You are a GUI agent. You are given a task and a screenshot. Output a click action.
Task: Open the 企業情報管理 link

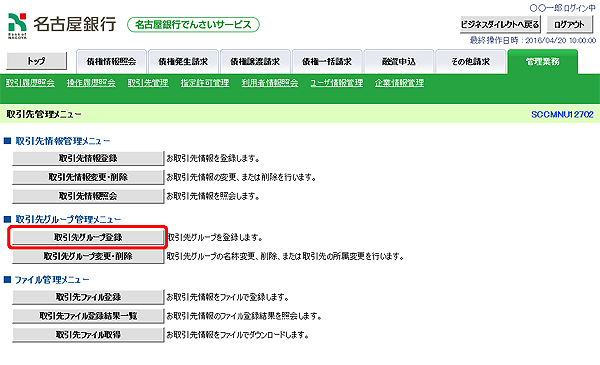tap(399, 83)
